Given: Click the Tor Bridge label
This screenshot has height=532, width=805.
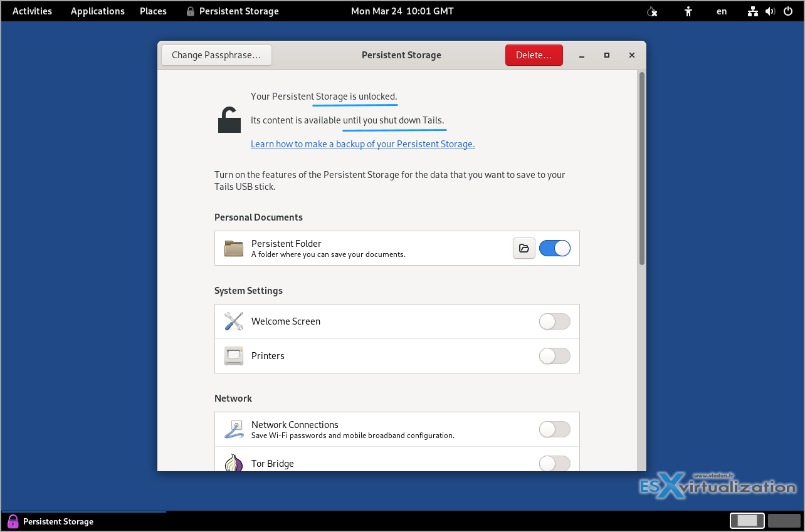Looking at the screenshot, I should click(x=273, y=464).
